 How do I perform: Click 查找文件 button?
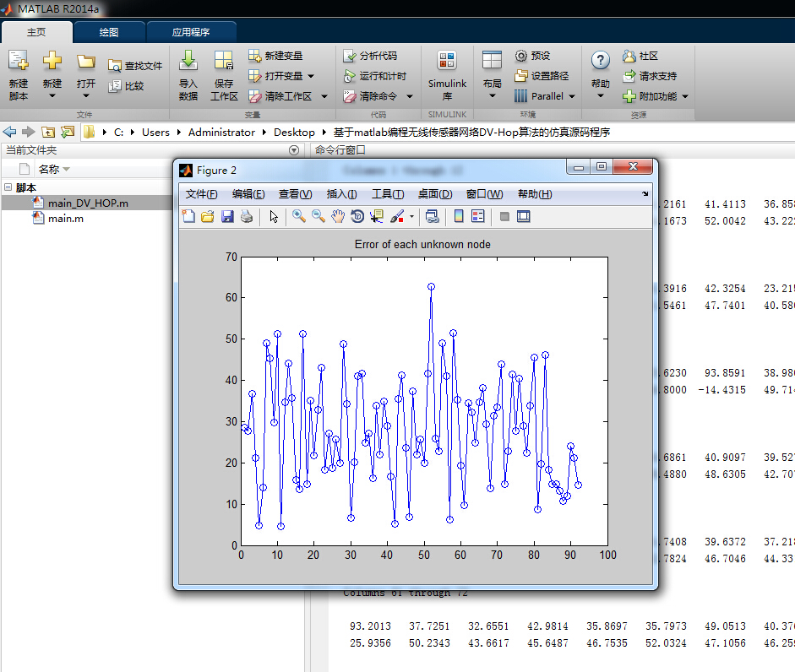(135, 66)
